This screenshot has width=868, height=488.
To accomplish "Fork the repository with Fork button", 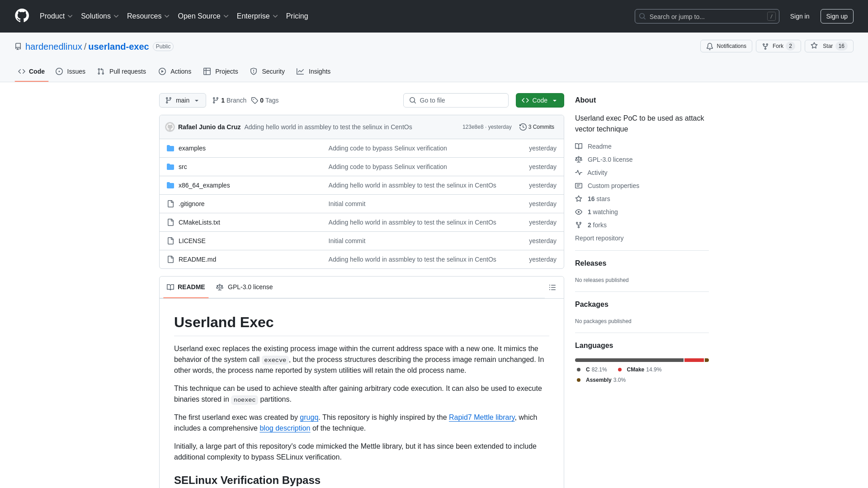I will pyautogui.click(x=778, y=46).
